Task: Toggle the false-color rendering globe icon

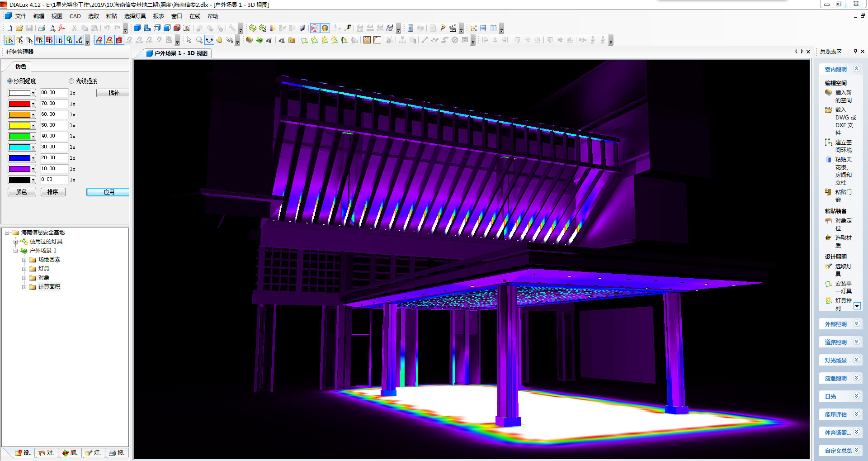Action: tap(325, 28)
